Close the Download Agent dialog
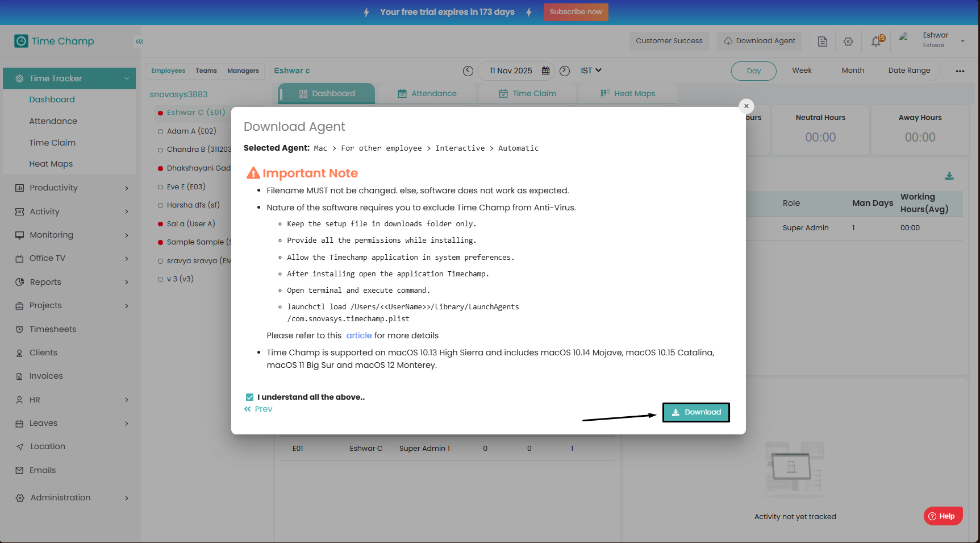Screen dimensions: 980x543 747,106
